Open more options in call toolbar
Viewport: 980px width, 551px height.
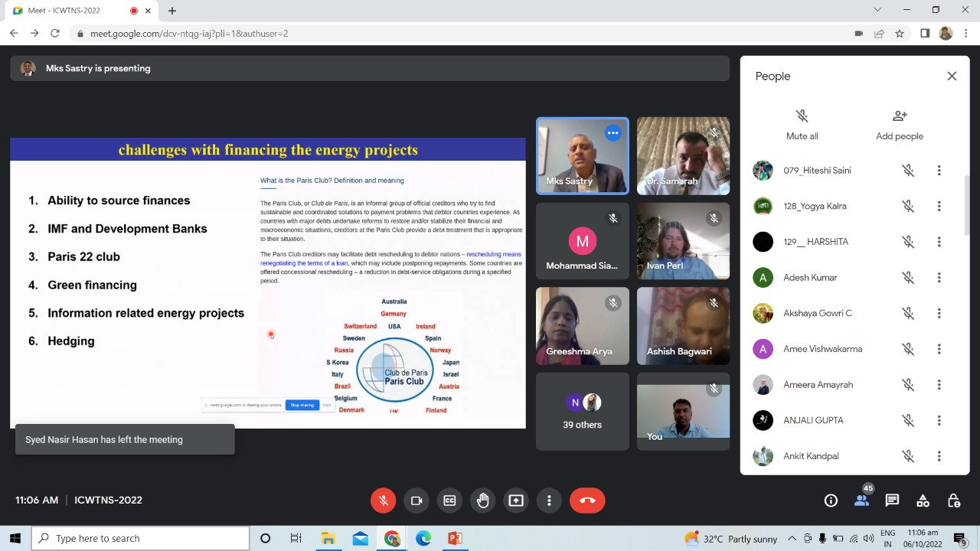pos(549,500)
